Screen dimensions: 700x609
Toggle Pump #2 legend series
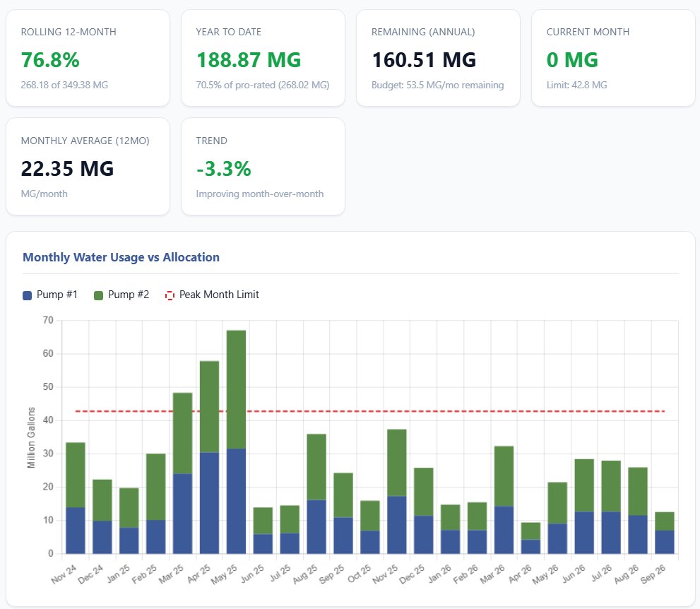(x=121, y=295)
